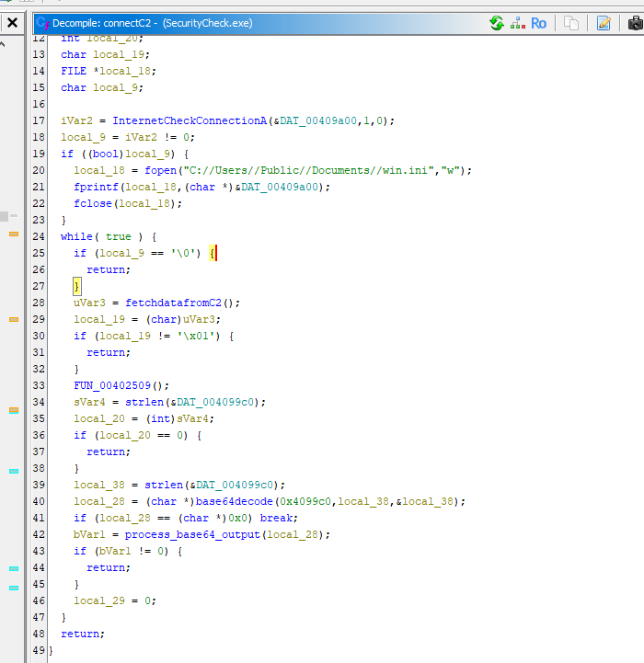Image resolution: width=644 pixels, height=663 pixels.
Task: Click the green Re-decompile arrows icon
Action: click(497, 23)
